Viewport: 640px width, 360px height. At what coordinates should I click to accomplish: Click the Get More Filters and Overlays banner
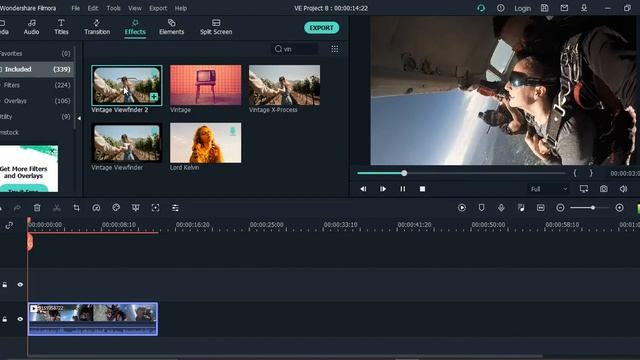(29, 169)
